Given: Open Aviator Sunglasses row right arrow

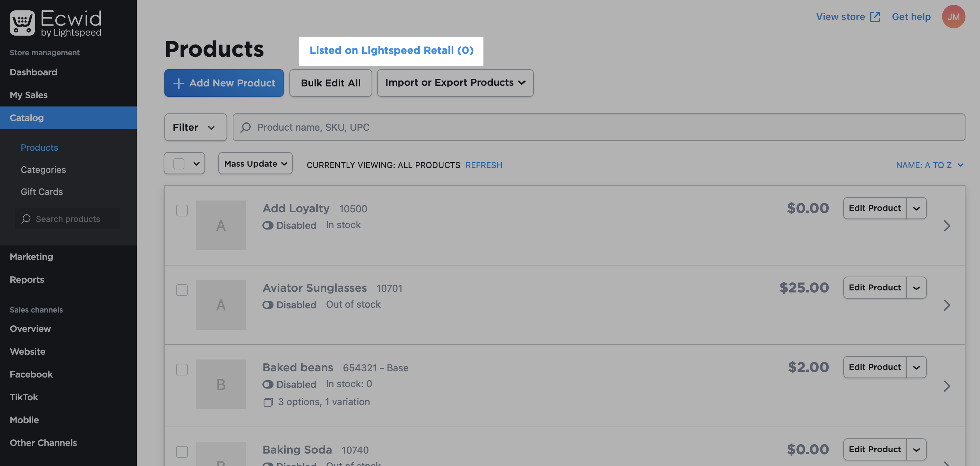Looking at the screenshot, I should 947,305.
